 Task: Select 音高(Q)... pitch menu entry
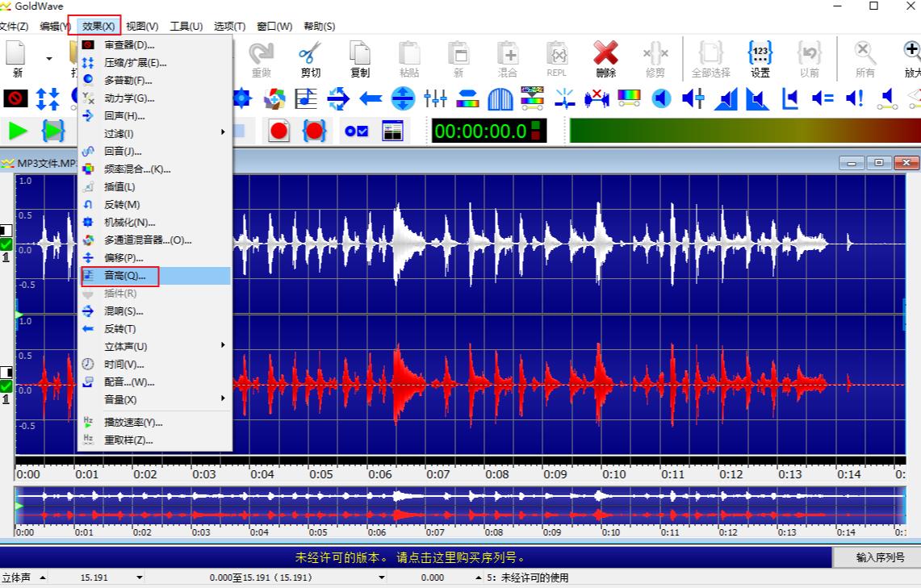click(x=125, y=276)
